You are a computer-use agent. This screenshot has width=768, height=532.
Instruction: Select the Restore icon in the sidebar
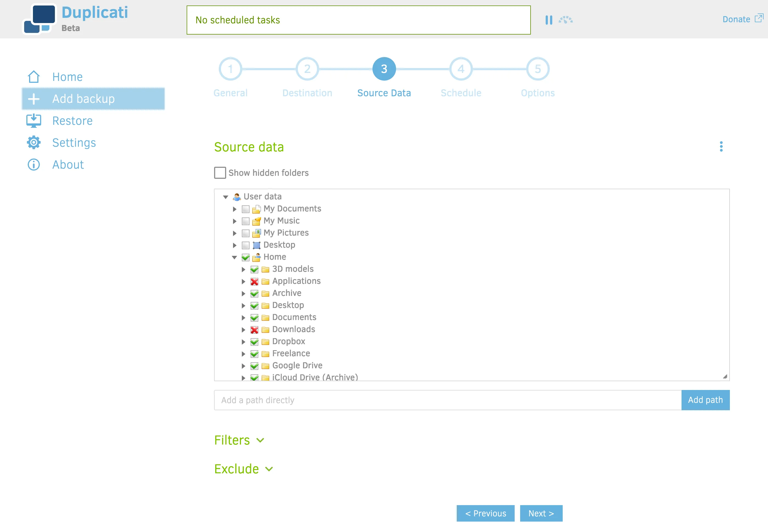pos(33,121)
